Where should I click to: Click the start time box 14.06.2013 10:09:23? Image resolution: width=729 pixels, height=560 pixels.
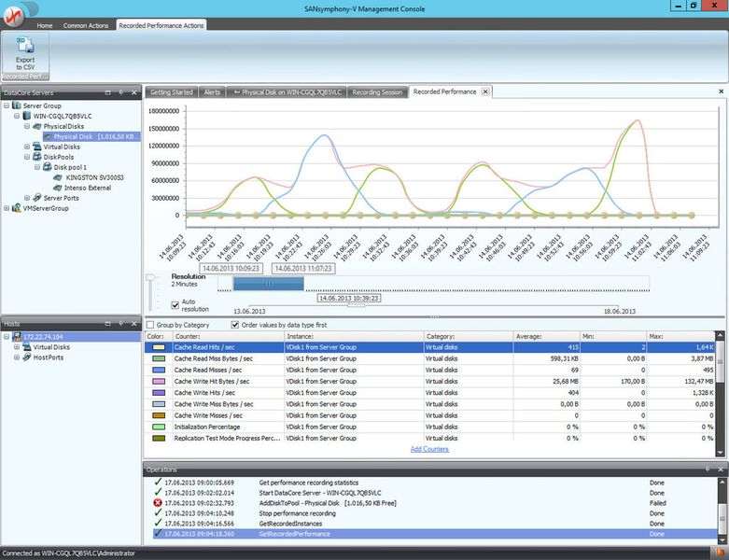[x=231, y=268]
